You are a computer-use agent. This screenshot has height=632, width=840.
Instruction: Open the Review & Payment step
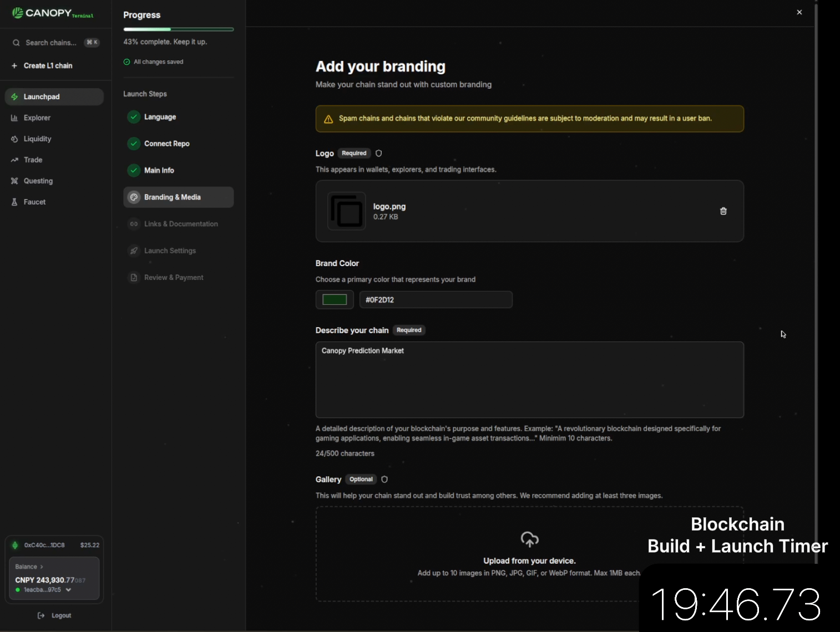[178, 277]
